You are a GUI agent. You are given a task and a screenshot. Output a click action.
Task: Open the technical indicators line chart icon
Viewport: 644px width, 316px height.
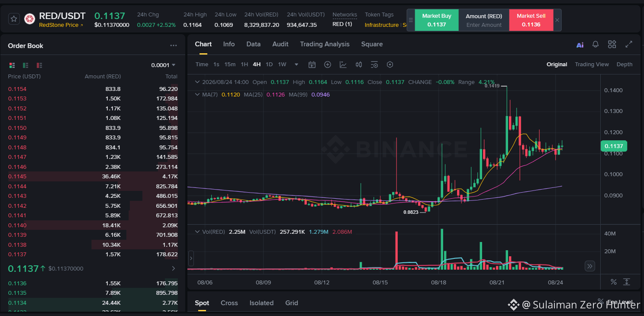[343, 64]
